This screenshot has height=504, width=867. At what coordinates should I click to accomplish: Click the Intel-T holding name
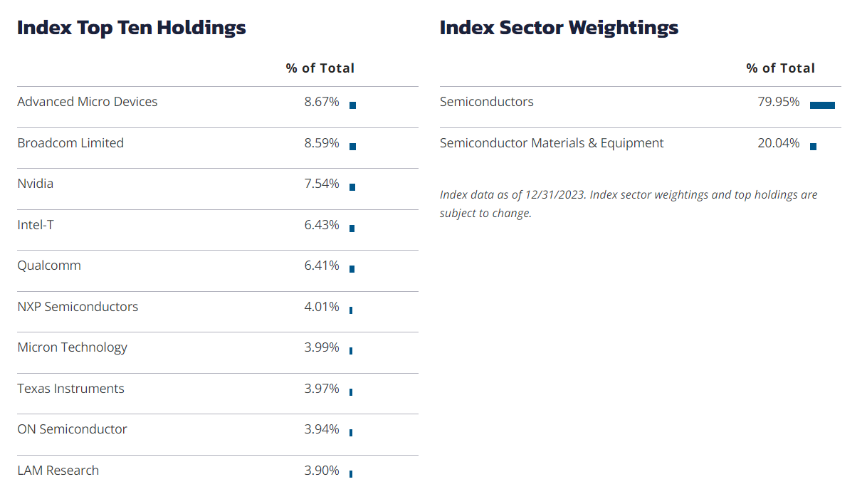pyautogui.click(x=36, y=225)
